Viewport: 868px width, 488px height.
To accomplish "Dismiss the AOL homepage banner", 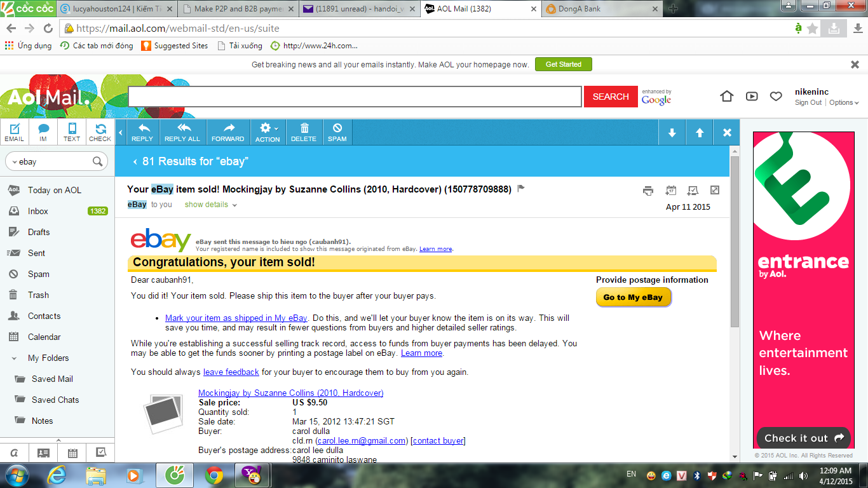I will click(855, 64).
